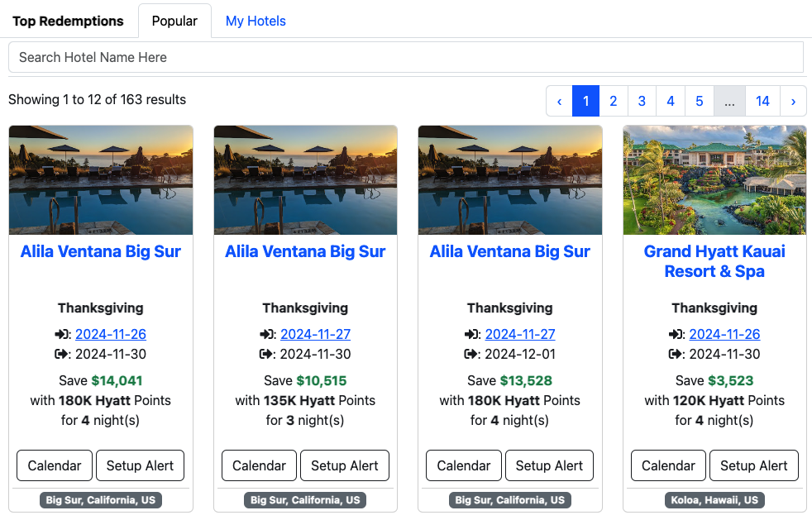The height and width of the screenshot is (520, 812).
Task: Open the Grand Hyatt Kauai Resort & Spa link
Action: tap(714, 261)
